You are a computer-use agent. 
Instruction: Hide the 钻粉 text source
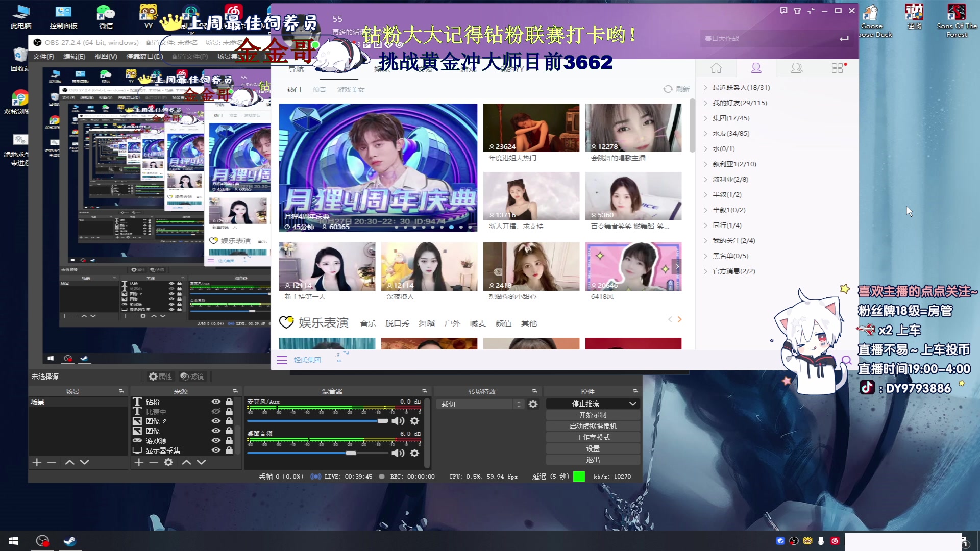click(x=216, y=402)
